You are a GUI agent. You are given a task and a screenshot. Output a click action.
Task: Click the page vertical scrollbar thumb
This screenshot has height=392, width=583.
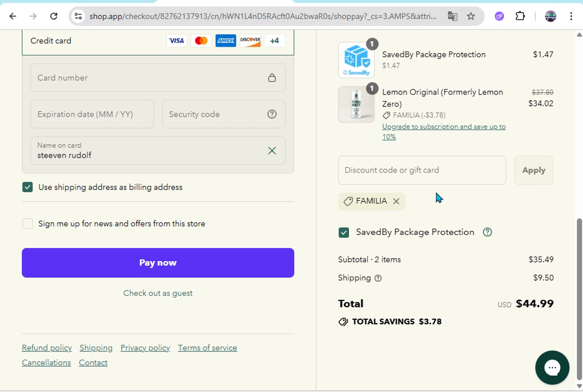click(x=579, y=299)
